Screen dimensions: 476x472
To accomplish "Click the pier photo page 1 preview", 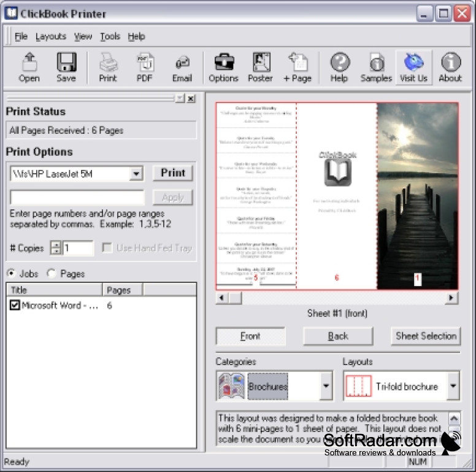I will pos(417,196).
